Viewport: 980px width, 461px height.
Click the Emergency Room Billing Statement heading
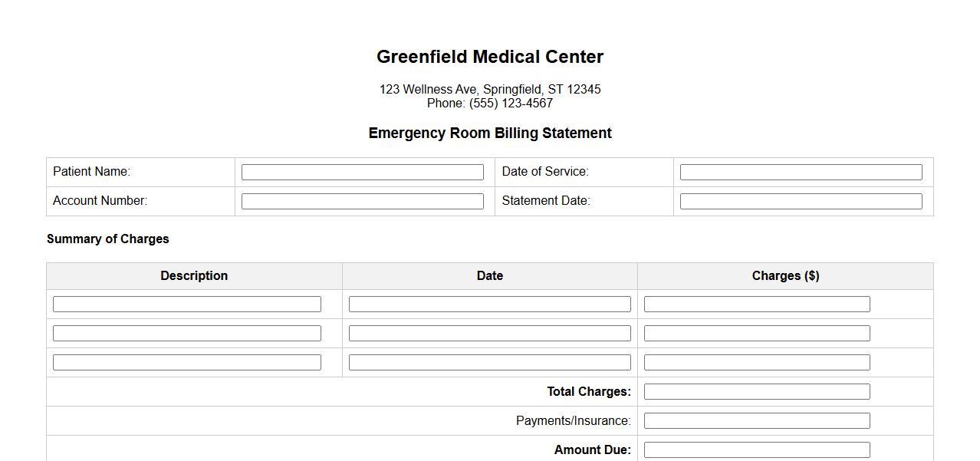pyautogui.click(x=490, y=133)
